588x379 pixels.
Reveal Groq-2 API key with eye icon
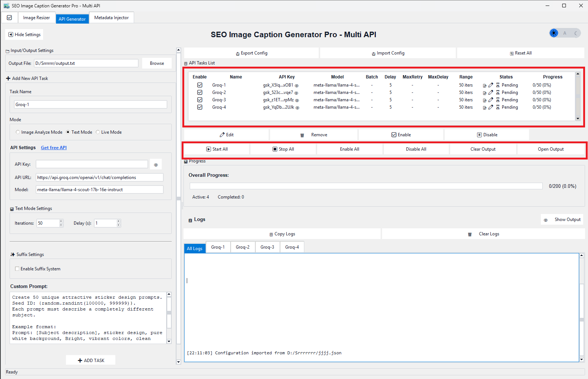coord(296,93)
